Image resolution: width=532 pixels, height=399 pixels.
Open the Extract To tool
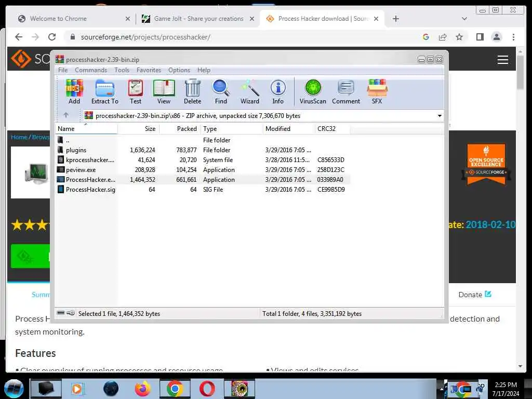[x=105, y=91]
